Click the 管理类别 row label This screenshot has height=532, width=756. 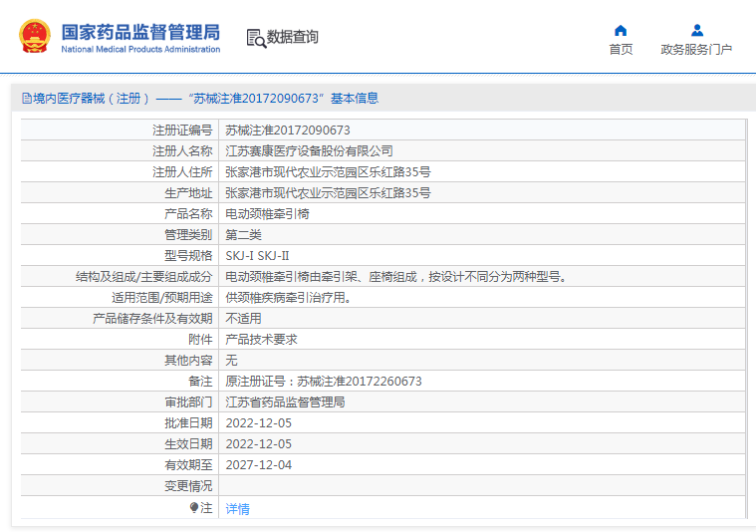click(x=188, y=235)
